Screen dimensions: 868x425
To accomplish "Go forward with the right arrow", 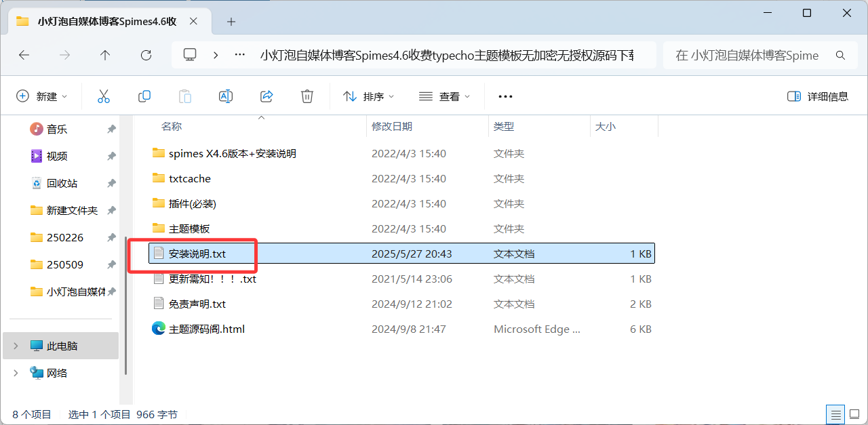I will 65,55.
